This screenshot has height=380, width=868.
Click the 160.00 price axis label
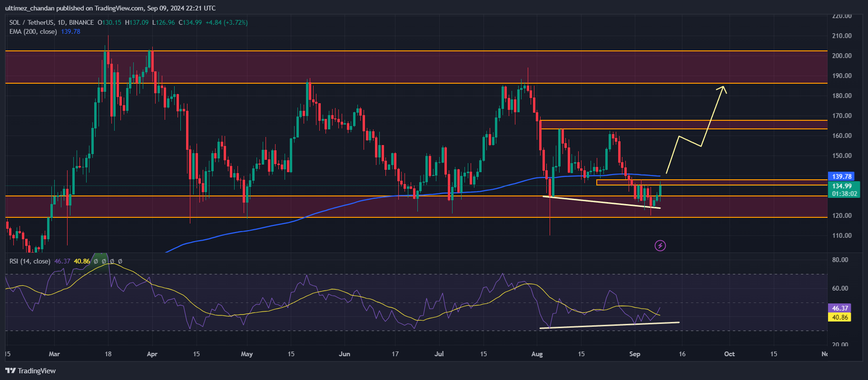842,136
